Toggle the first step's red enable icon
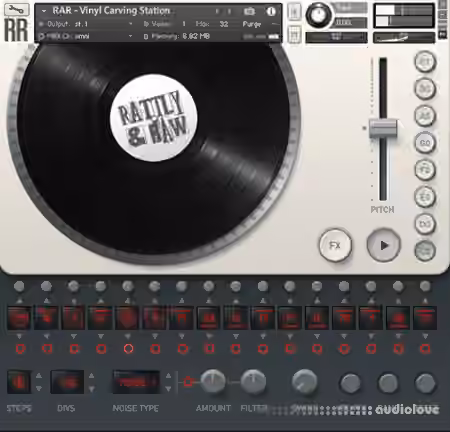Image resolution: width=450 pixels, height=432 pixels. [21, 349]
